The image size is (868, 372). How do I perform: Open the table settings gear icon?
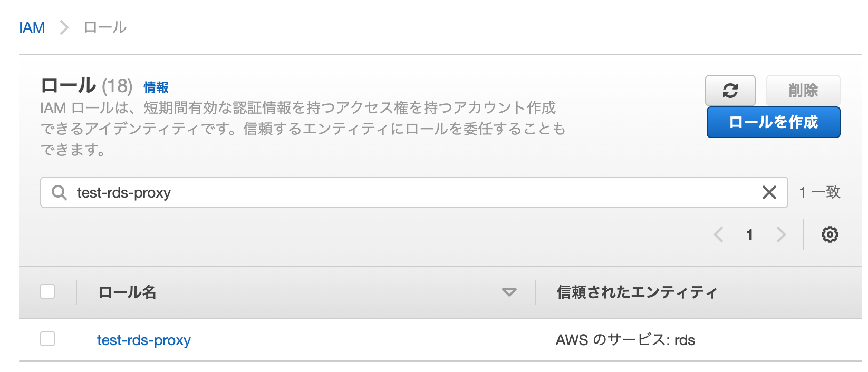tap(830, 234)
